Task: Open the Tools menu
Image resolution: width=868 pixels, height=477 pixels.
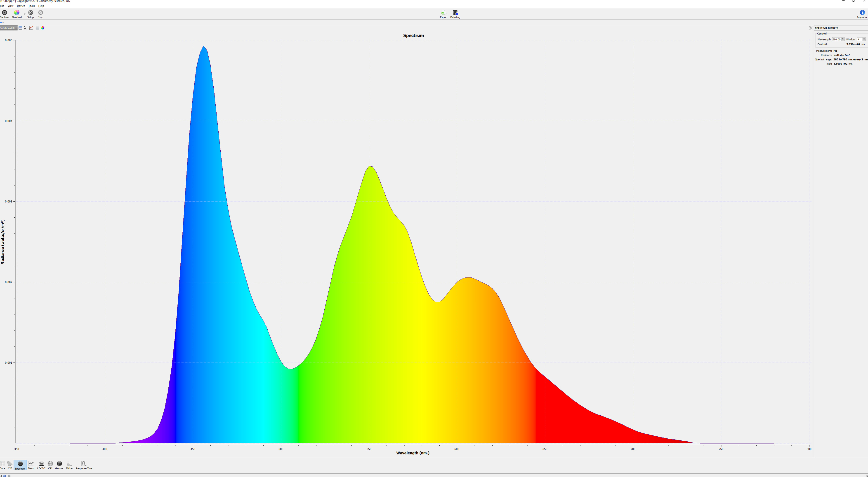Action: pyautogui.click(x=31, y=6)
